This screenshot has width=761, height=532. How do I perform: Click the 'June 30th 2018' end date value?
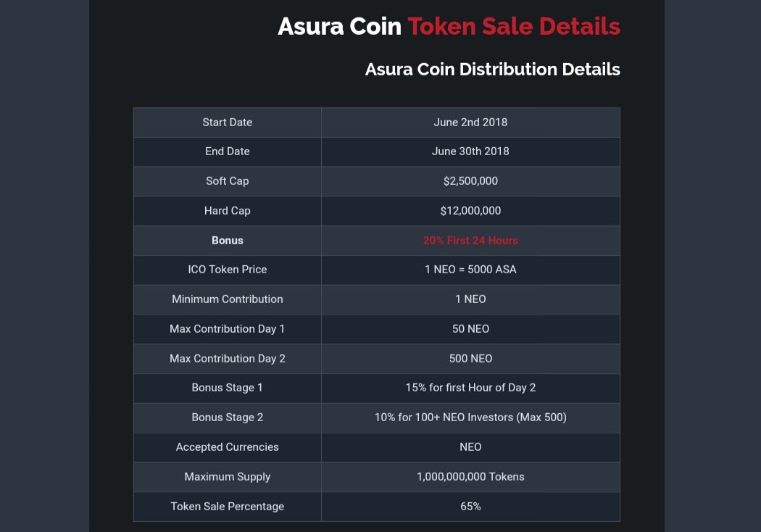(x=470, y=151)
